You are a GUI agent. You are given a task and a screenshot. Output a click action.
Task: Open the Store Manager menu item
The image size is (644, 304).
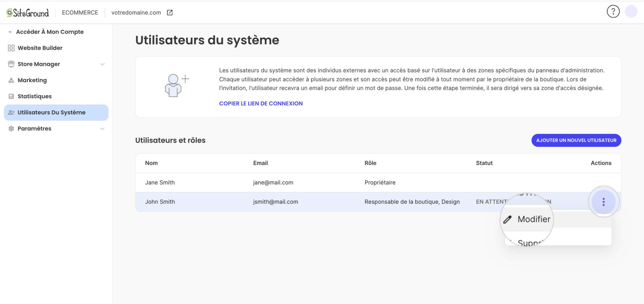click(39, 64)
